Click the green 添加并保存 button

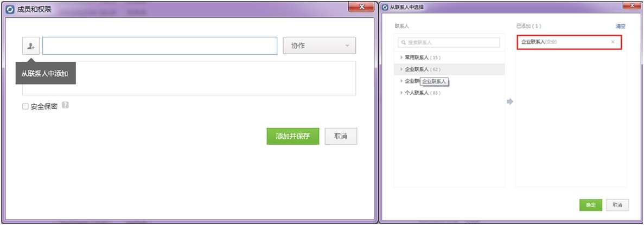(x=292, y=137)
